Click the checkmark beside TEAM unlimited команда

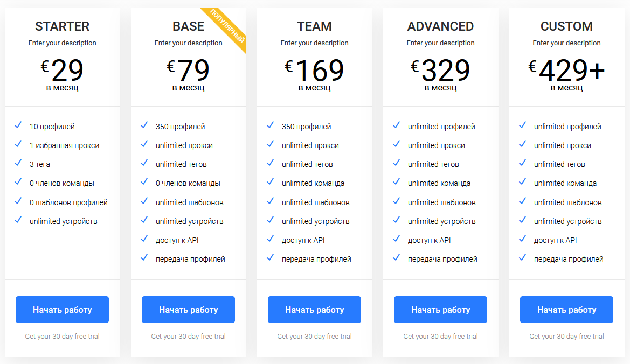271,182
